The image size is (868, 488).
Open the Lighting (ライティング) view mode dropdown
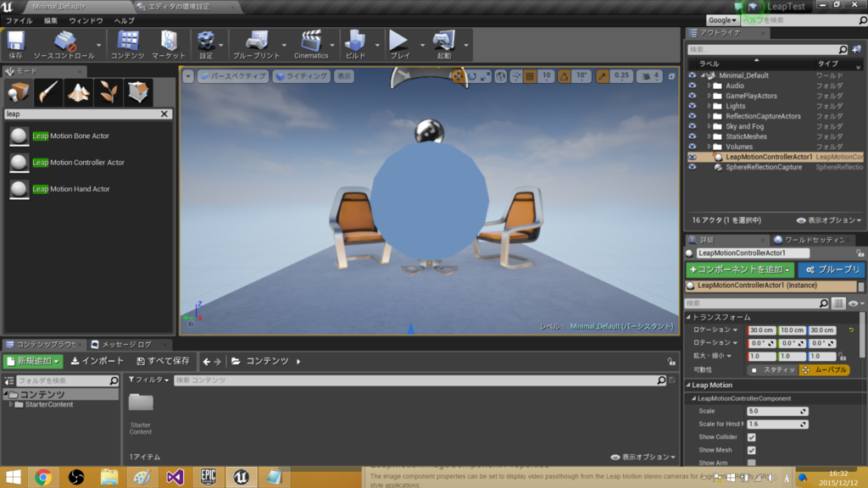tap(301, 76)
